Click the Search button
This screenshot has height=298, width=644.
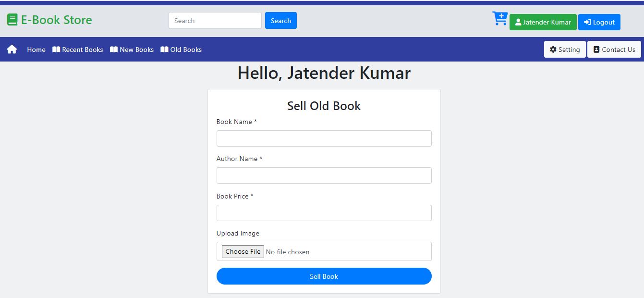[x=280, y=20]
